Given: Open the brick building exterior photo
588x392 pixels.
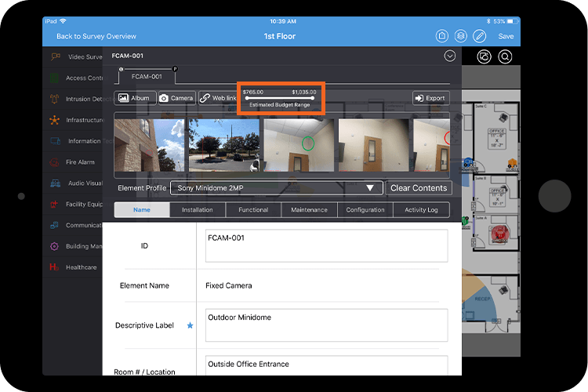Looking at the screenshot, I should [x=149, y=145].
